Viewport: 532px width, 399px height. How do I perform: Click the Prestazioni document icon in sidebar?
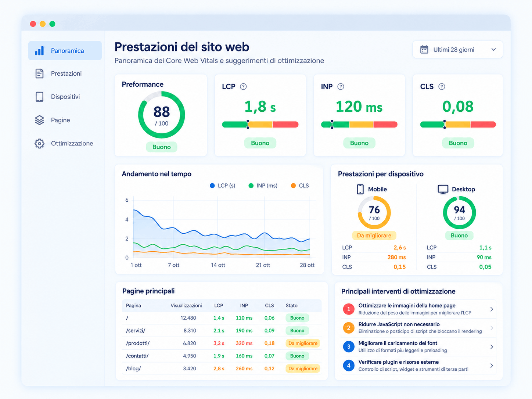click(39, 73)
